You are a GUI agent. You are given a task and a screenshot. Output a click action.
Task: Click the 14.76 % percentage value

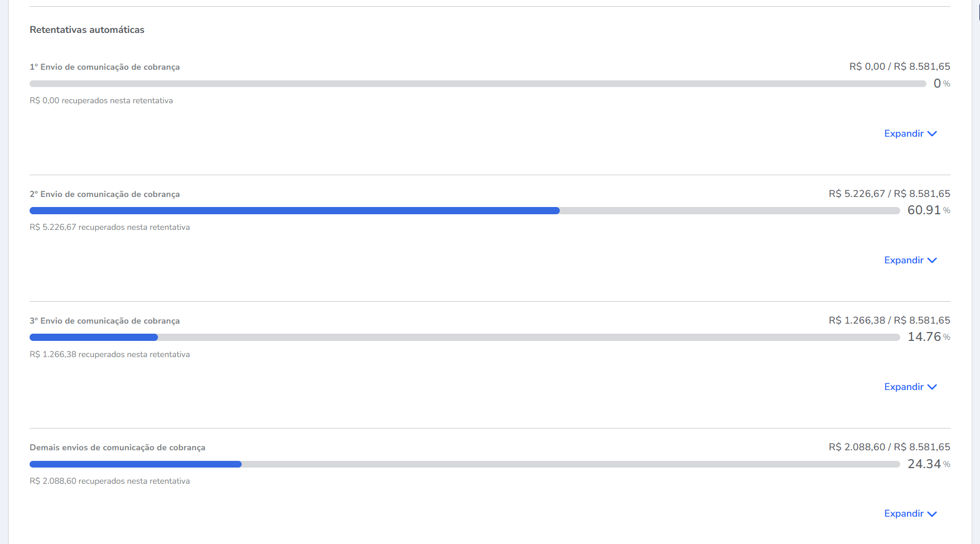tap(928, 337)
